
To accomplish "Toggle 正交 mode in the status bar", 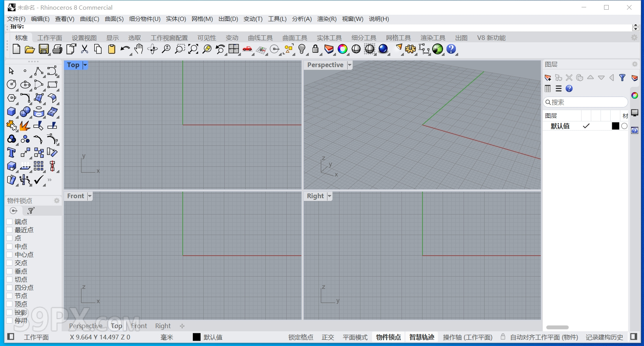I will click(x=328, y=337).
